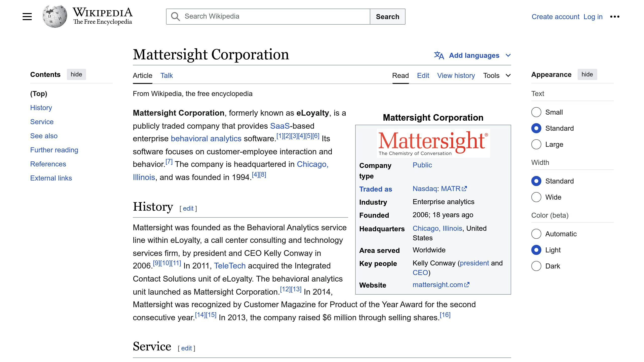Open the MATR ticker link

point(451,189)
